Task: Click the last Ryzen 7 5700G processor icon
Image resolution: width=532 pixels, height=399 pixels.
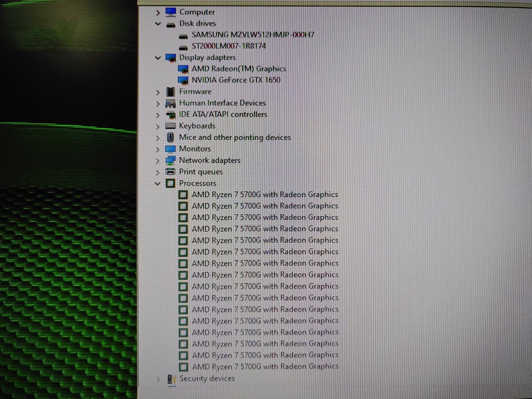Action: tap(184, 367)
